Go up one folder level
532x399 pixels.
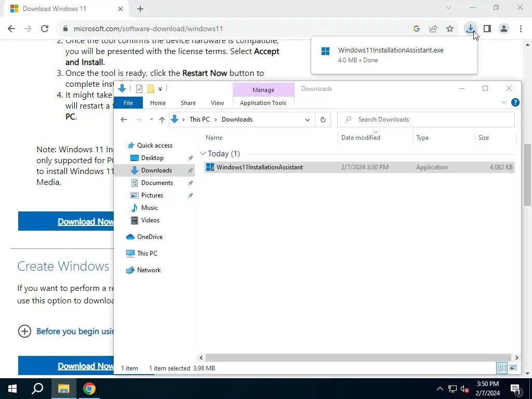(x=162, y=119)
